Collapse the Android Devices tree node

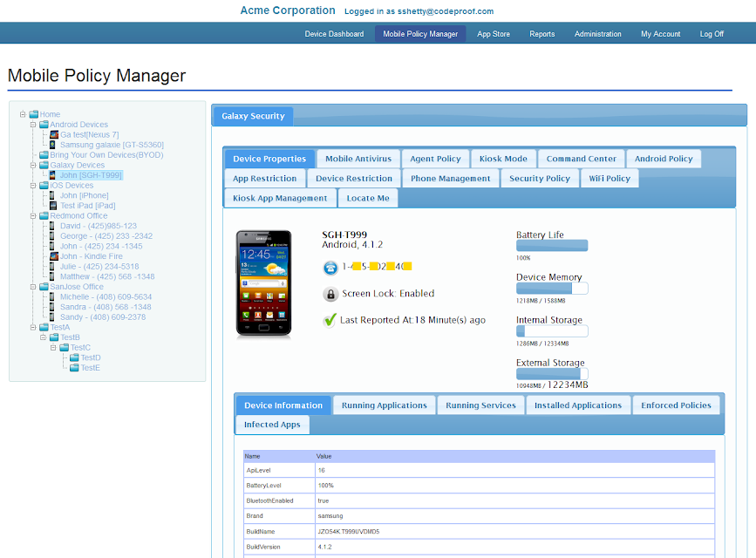click(x=33, y=125)
